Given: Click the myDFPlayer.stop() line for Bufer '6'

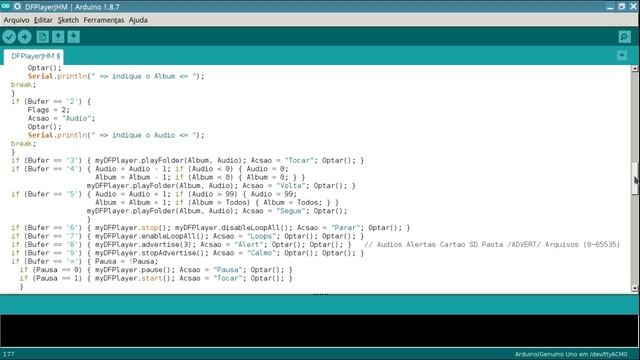Looking at the screenshot, I should pyautogui.click(x=211, y=228).
